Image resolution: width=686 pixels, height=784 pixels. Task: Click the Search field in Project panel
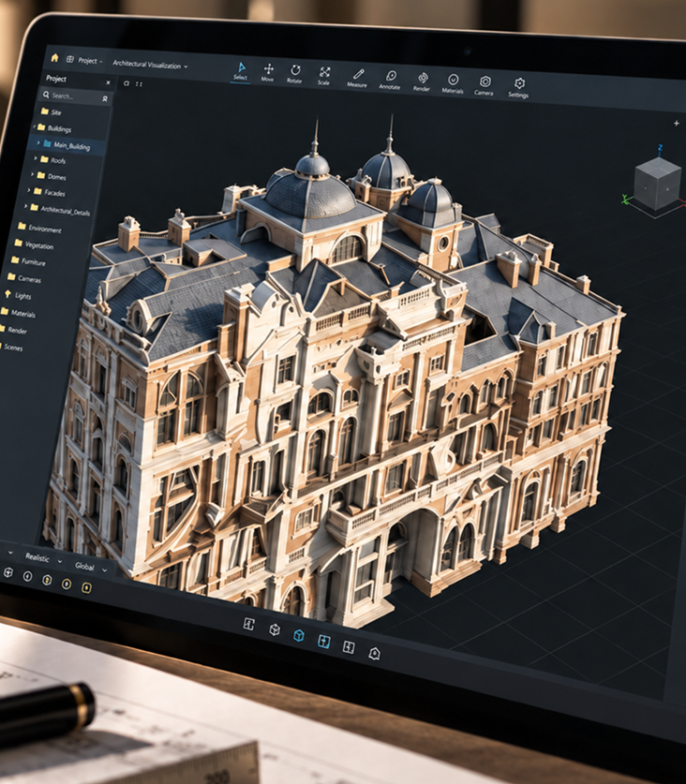coord(75,96)
